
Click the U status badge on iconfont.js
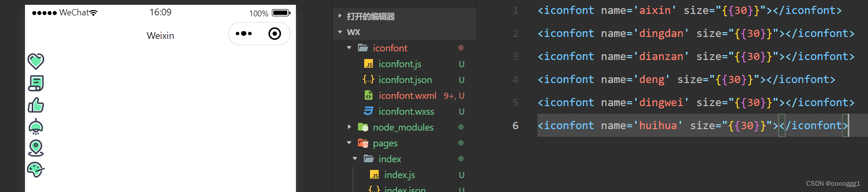point(461,64)
